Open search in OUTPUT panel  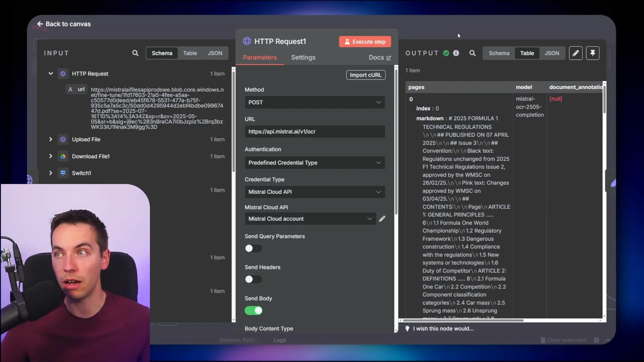point(472,53)
